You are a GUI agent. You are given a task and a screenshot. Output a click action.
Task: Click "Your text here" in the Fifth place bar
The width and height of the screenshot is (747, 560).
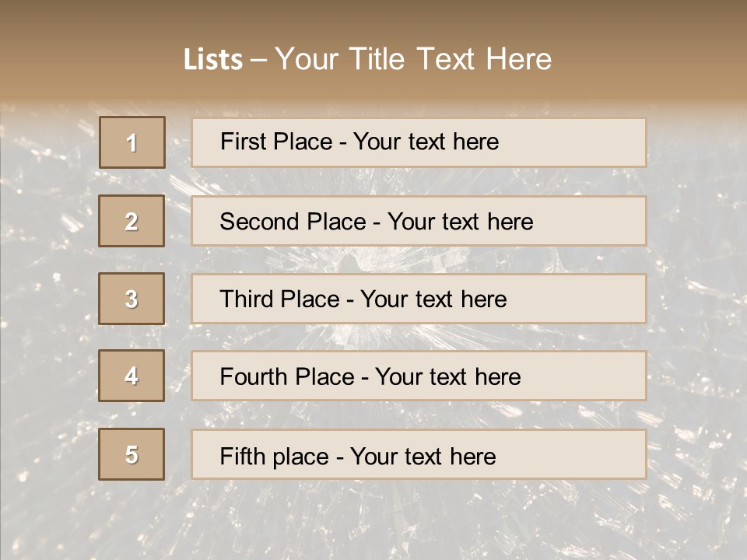(423, 456)
